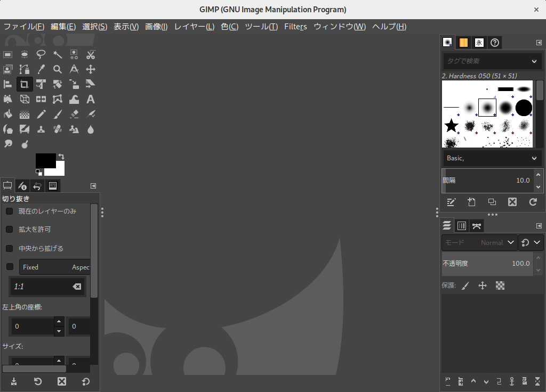546x392 pixels.
Task: Select the Scissors Select tool
Action: (91, 55)
